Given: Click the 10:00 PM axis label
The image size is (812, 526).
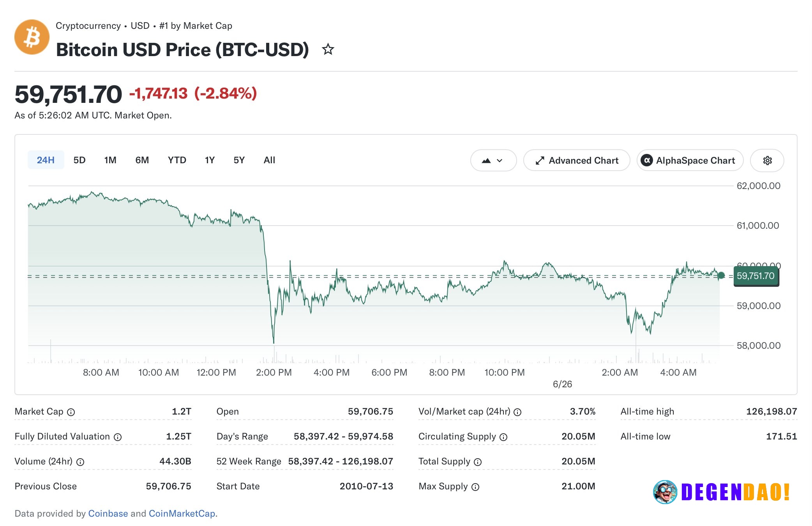Looking at the screenshot, I should 505,372.
